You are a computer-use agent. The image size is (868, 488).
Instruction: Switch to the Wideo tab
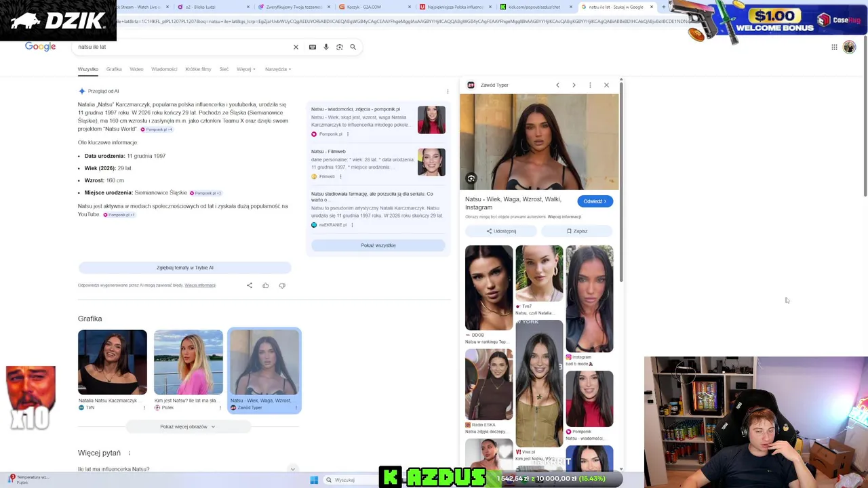coord(136,69)
